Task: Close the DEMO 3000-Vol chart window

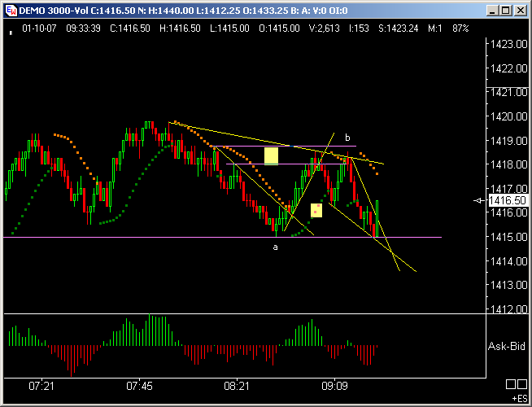Action: point(520,11)
